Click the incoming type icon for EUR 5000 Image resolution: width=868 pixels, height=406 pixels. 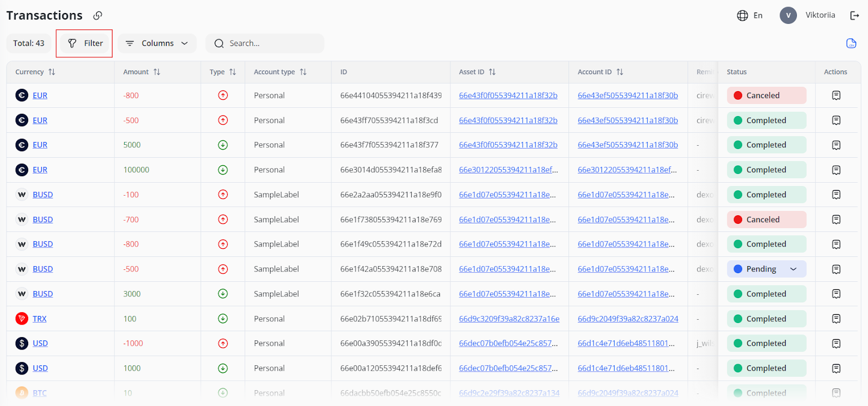click(222, 145)
